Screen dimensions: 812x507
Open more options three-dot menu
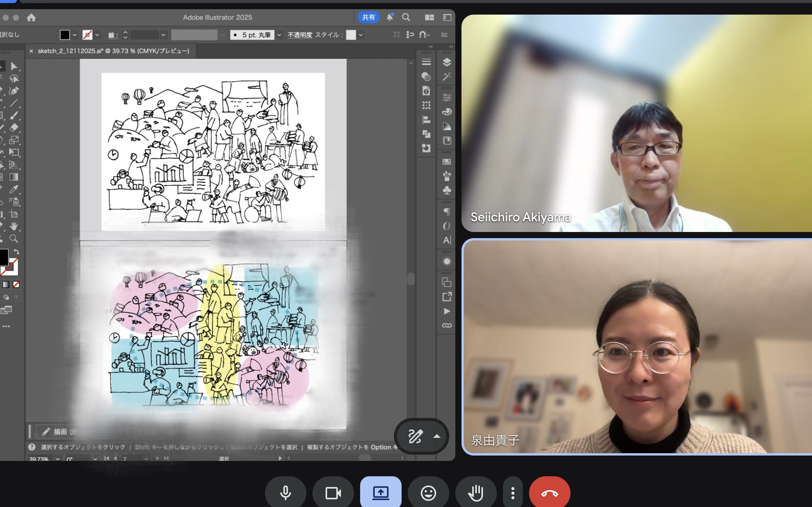[x=513, y=493]
